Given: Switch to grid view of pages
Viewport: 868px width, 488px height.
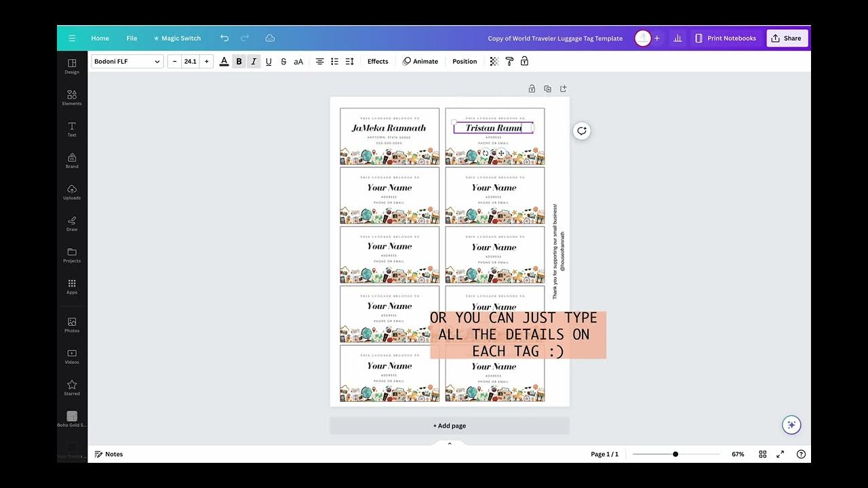Looking at the screenshot, I should 763,454.
